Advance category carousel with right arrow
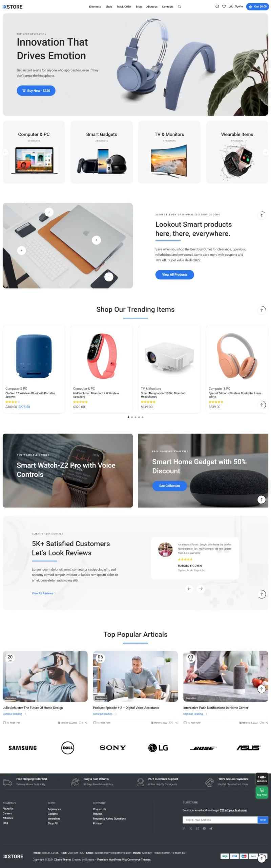 [266, 152]
